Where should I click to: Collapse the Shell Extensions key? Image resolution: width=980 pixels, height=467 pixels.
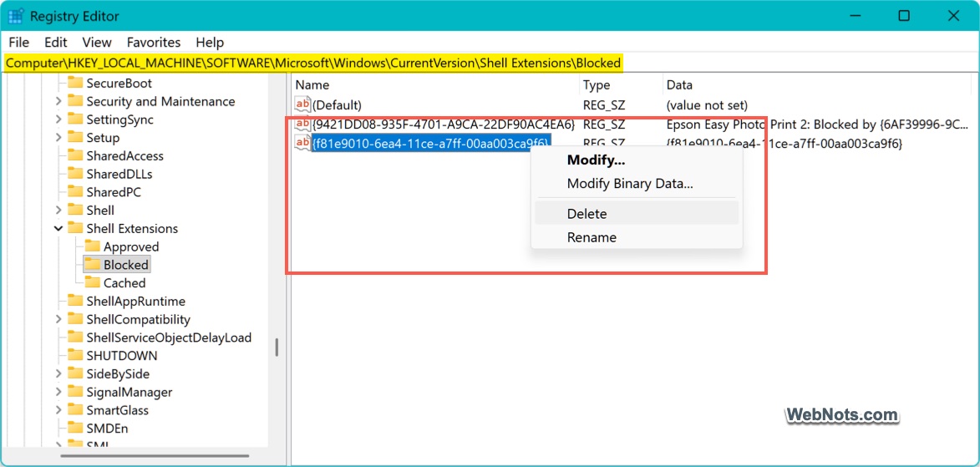(58, 228)
